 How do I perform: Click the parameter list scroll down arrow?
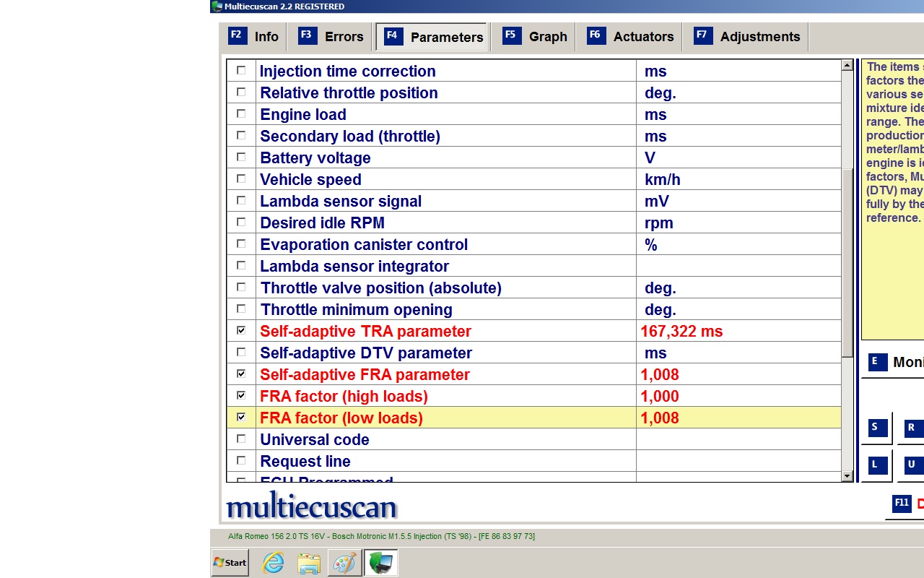tap(847, 476)
